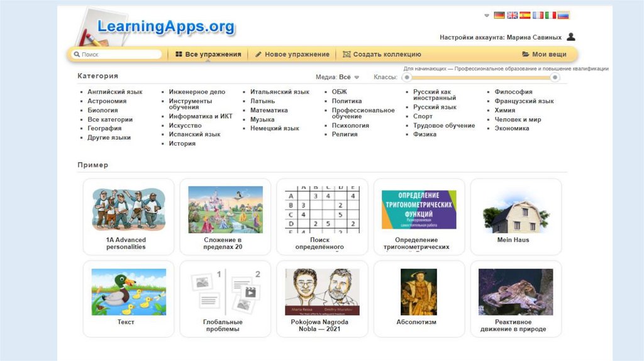Click the user account profile icon
Screen dimensions: 644x361
pos(571,36)
